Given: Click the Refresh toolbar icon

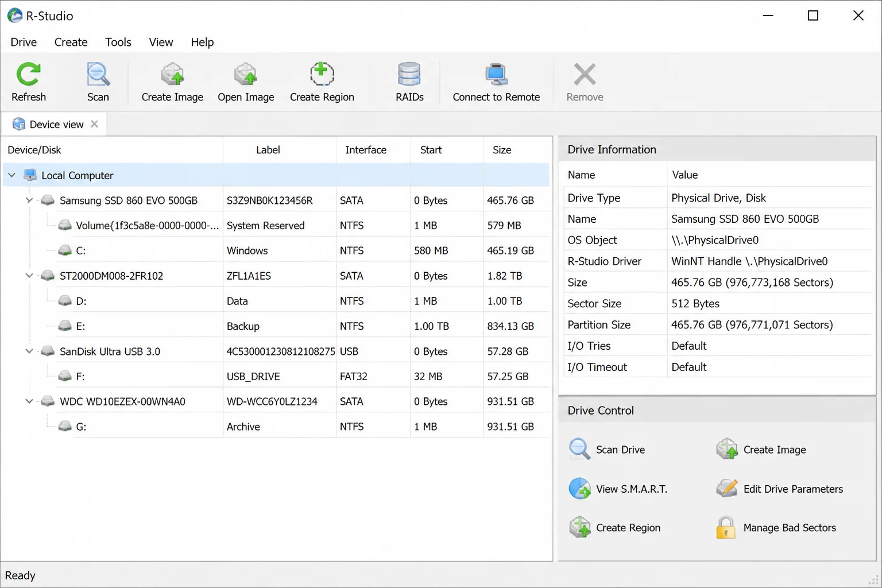Looking at the screenshot, I should [x=29, y=75].
